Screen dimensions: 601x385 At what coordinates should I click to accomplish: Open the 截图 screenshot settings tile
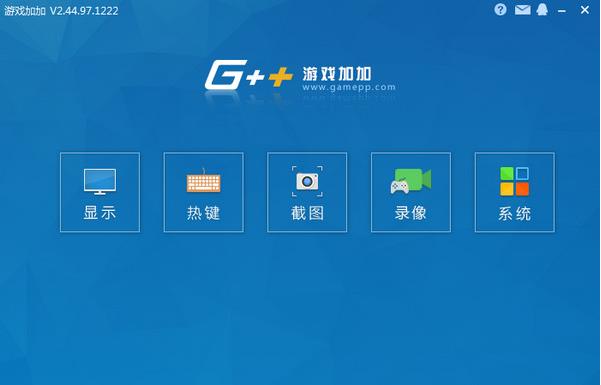[x=307, y=192]
